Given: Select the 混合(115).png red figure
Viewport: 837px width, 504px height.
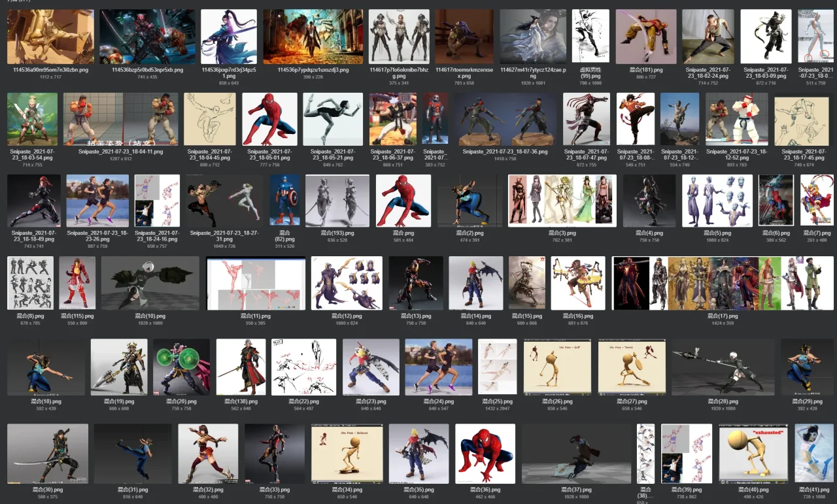Looking at the screenshot, I should [x=77, y=283].
